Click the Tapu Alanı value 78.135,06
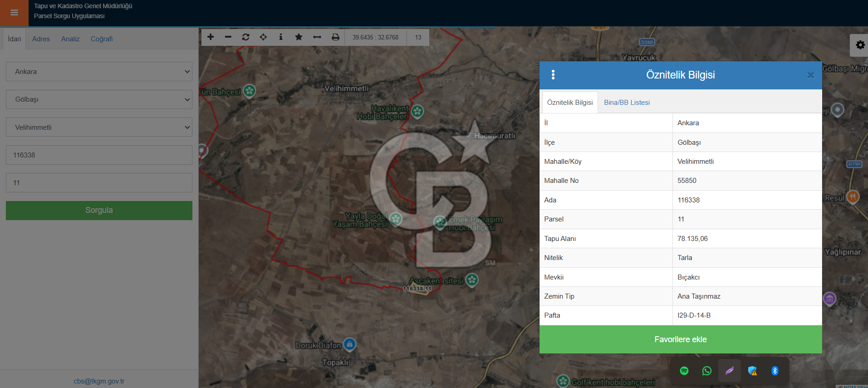 pos(692,239)
